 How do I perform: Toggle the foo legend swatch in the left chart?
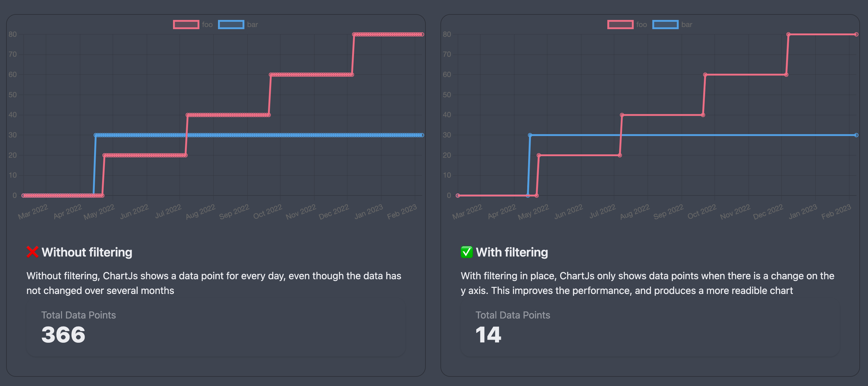click(x=186, y=25)
